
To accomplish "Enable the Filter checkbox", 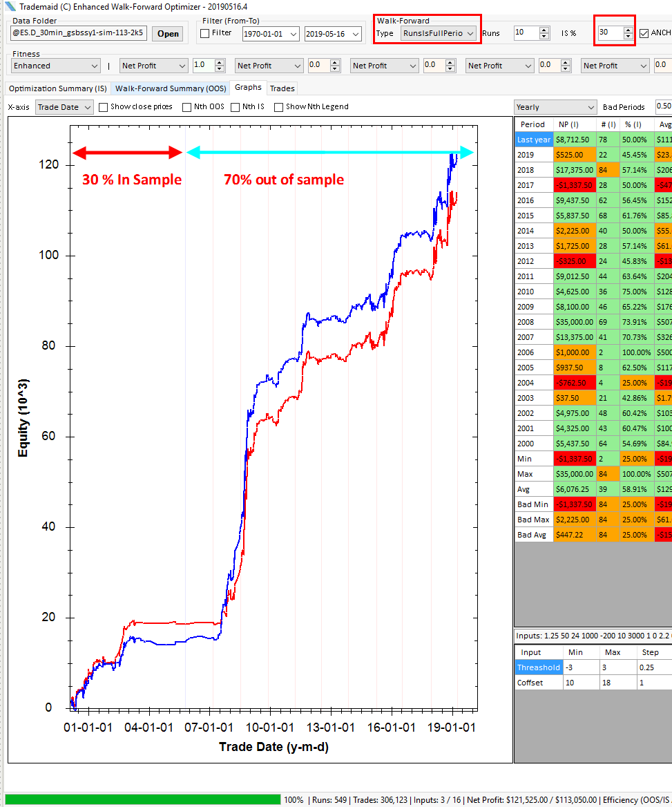I will coord(205,33).
